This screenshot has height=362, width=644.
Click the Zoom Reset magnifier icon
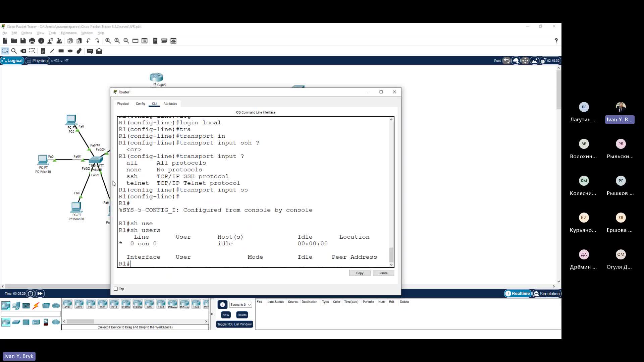click(117, 41)
